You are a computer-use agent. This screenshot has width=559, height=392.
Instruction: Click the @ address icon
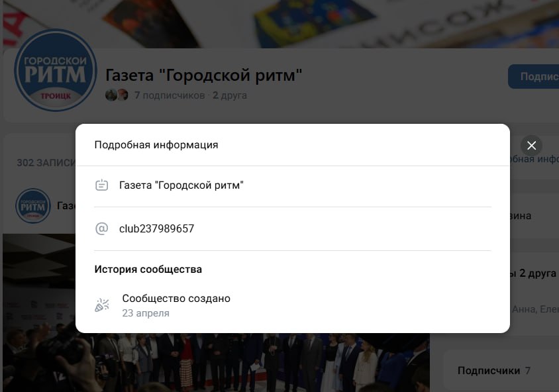pyautogui.click(x=101, y=228)
